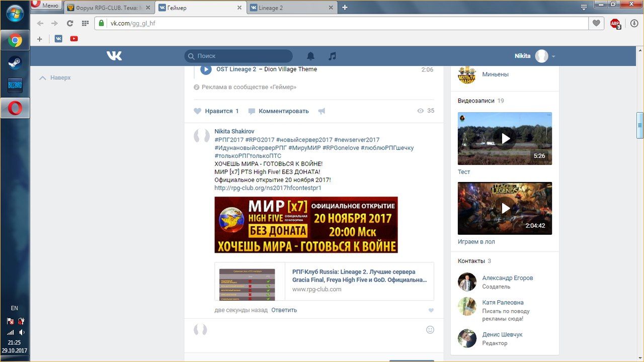Open Денис Шевчук contact

(502, 334)
